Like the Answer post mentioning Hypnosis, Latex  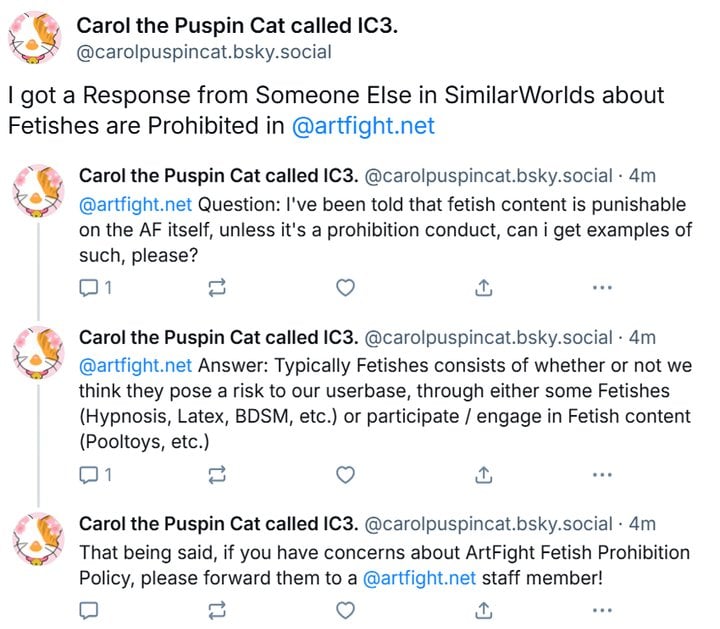click(345, 475)
